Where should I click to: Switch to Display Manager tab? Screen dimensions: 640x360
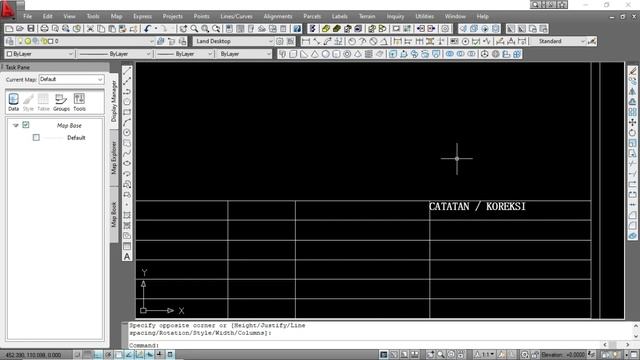[114, 101]
